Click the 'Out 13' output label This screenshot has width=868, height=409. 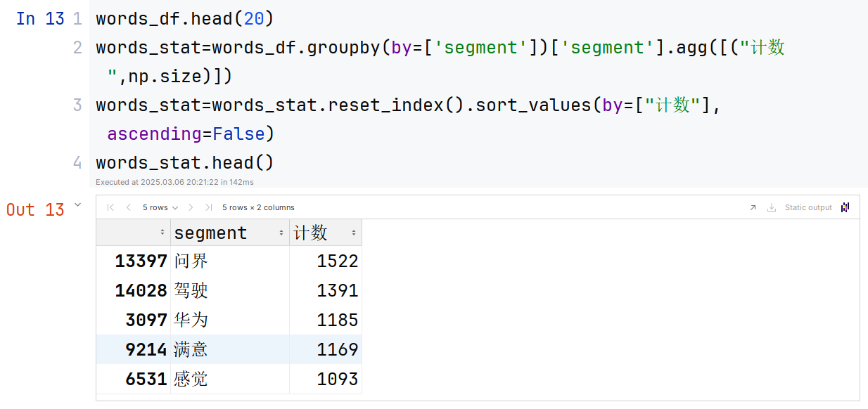pyautogui.click(x=35, y=209)
